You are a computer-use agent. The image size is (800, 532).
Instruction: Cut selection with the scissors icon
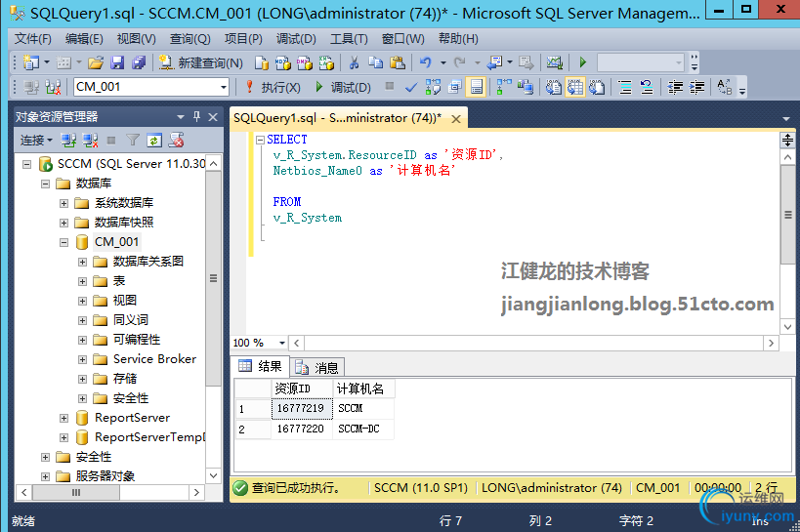(x=354, y=62)
